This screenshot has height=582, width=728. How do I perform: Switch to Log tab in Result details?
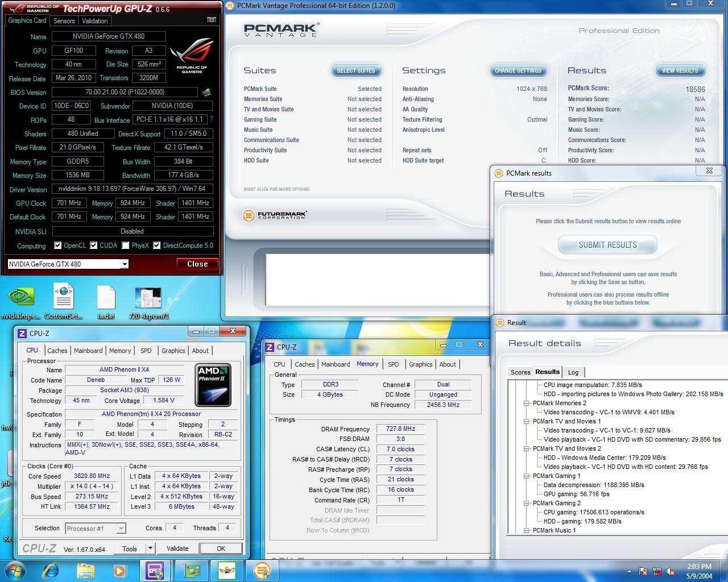573,372
